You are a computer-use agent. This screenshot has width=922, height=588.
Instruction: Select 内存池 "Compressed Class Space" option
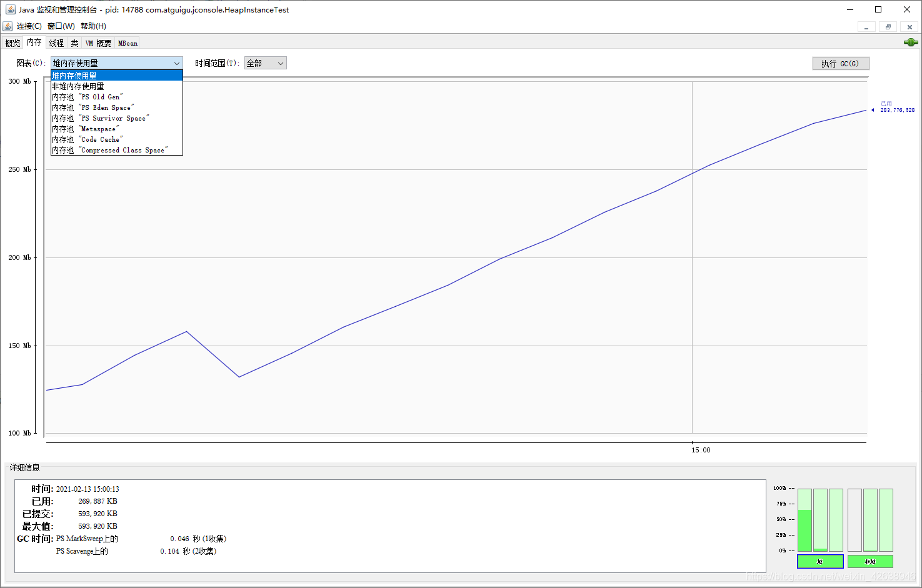point(116,150)
